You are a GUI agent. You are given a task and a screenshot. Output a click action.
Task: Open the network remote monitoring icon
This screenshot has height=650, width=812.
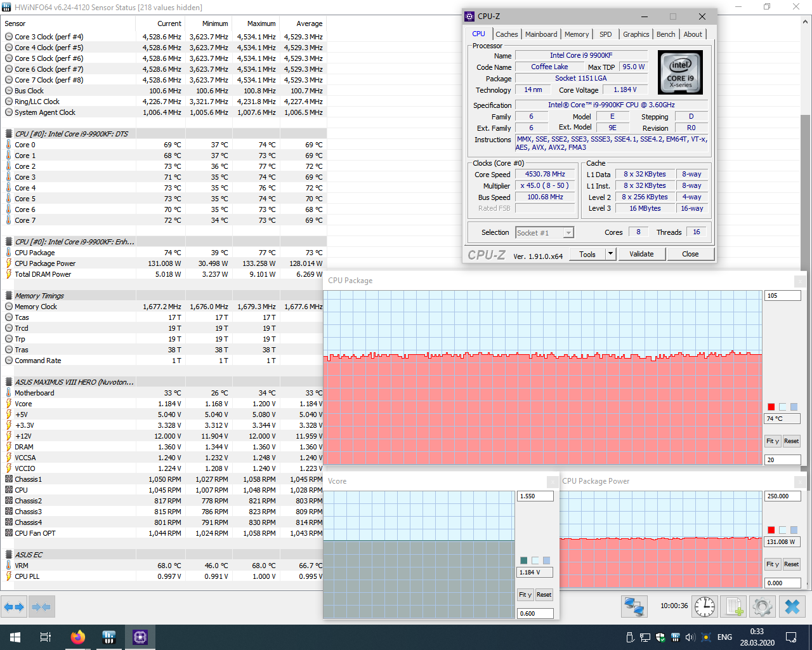point(634,606)
